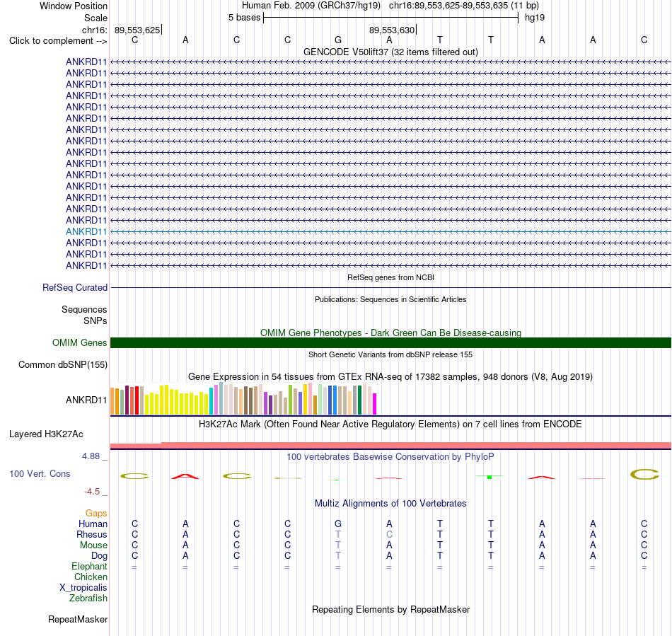Click the SNPs track label
The height and width of the screenshot is (636, 672).
95,320
